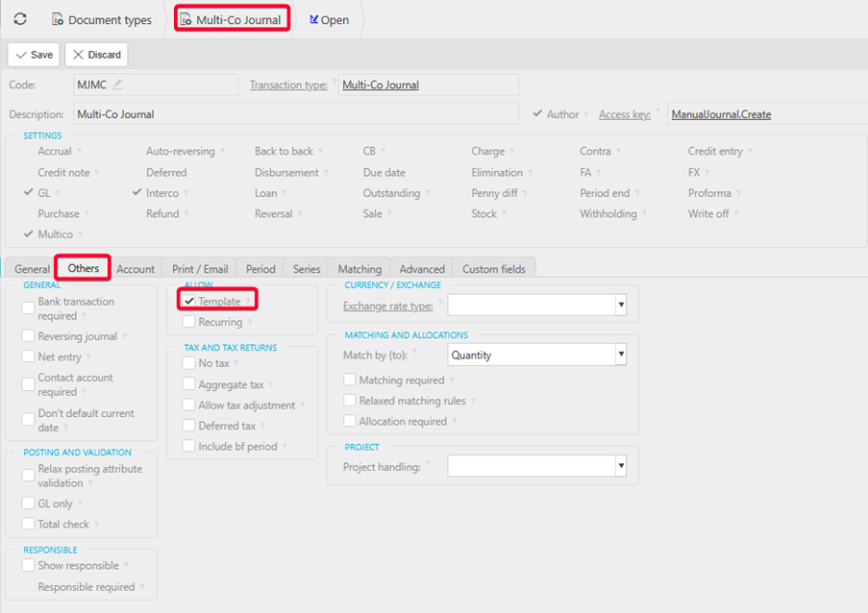Image resolution: width=868 pixels, height=613 pixels.
Task: Click the Description input field
Action: point(296,114)
